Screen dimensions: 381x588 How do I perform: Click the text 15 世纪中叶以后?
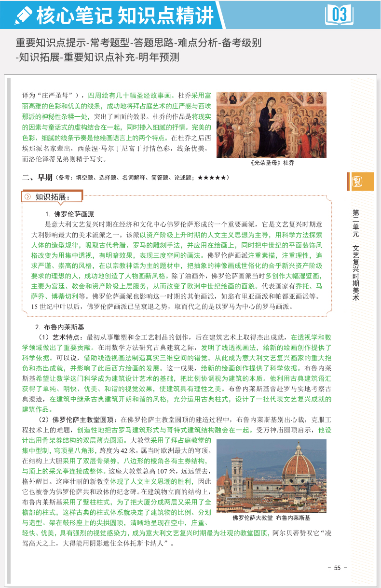click(57, 306)
